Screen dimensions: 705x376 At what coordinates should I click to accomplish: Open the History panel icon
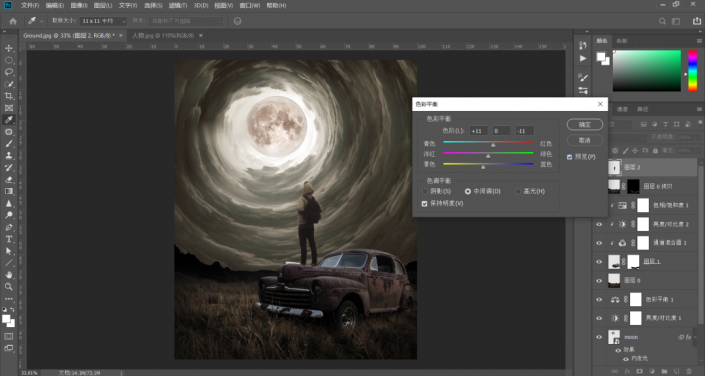point(583,45)
